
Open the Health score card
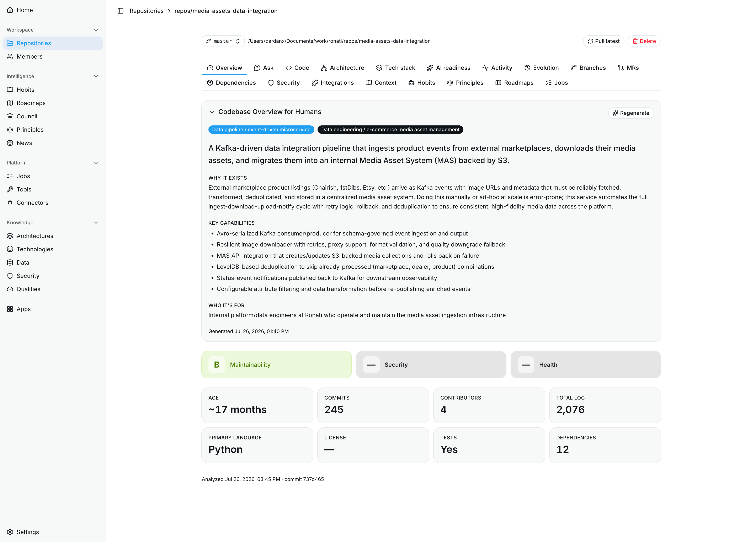[586, 364]
